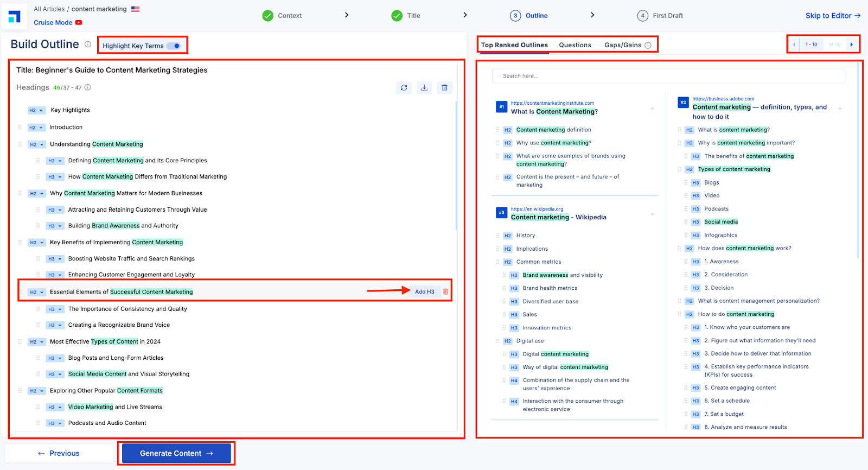Collapse the contentmarketinginstitute.com outline
This screenshot has width=868, height=470.
tap(653, 109)
